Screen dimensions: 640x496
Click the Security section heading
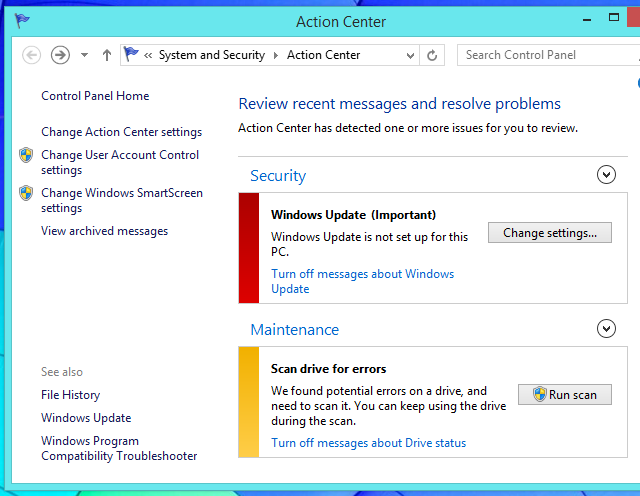coord(278,176)
